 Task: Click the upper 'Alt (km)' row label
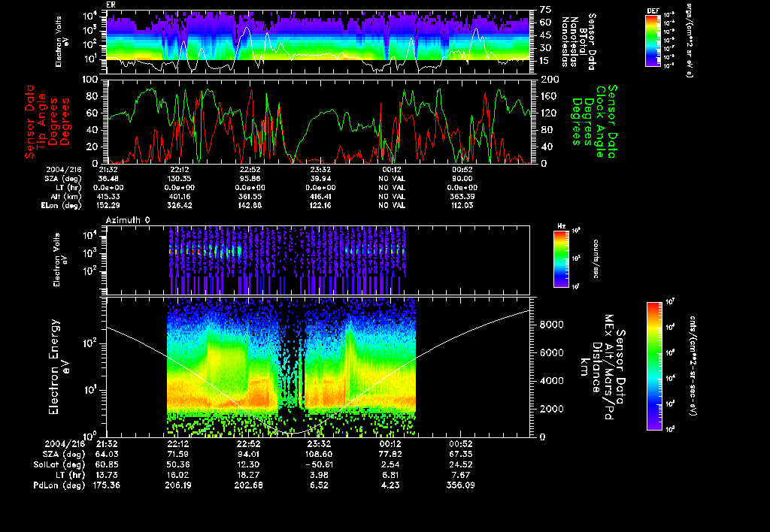click(x=67, y=196)
